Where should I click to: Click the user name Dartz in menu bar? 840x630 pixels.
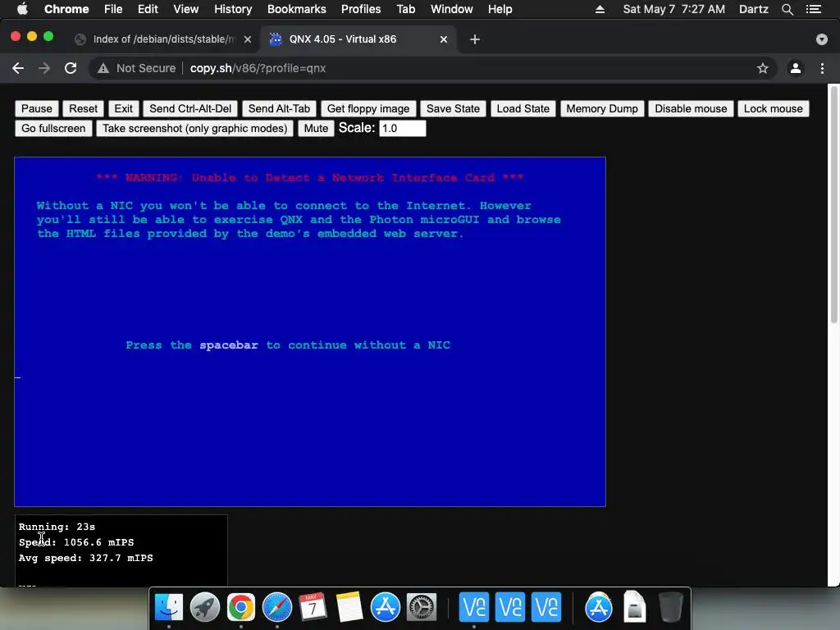click(753, 9)
